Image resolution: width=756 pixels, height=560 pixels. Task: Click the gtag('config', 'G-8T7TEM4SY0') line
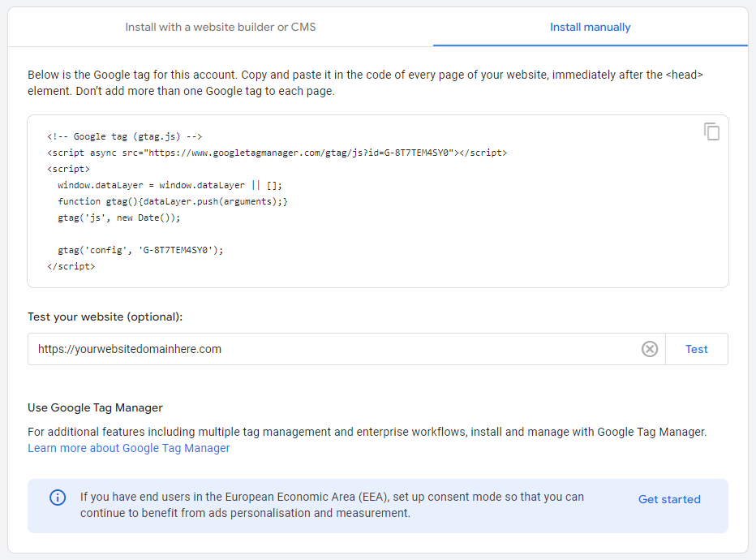[x=140, y=250]
